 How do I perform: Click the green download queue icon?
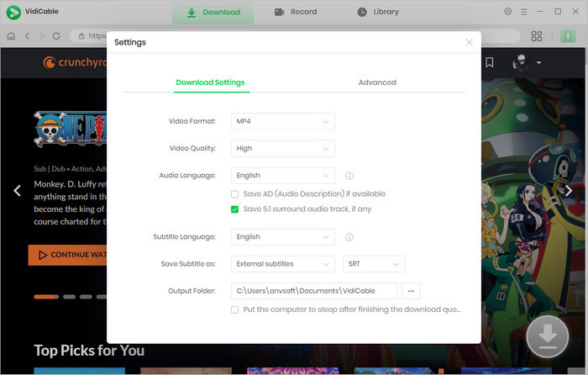[568, 36]
